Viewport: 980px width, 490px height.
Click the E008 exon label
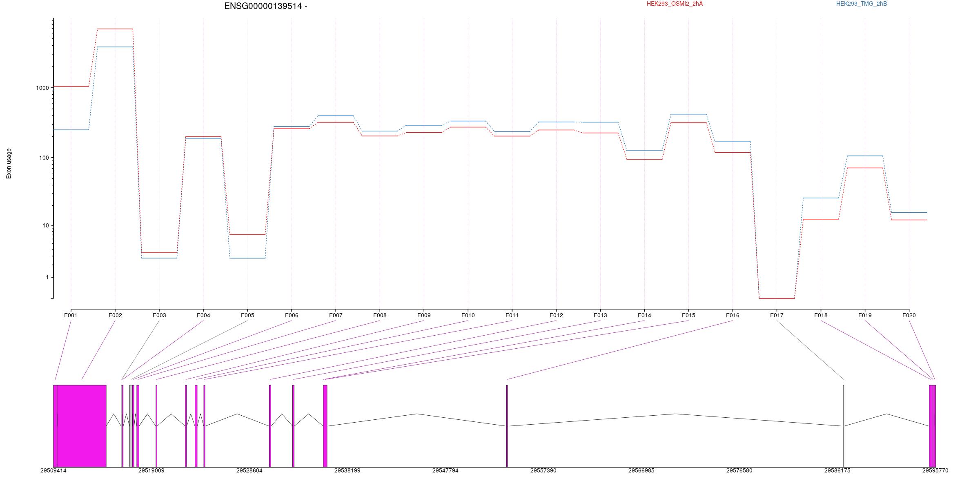(x=380, y=315)
